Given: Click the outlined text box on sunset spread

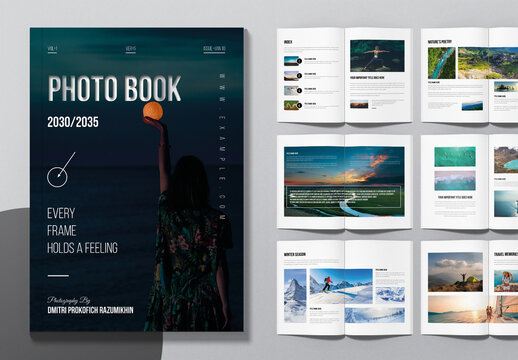Looking at the screenshot, I should [344, 197].
